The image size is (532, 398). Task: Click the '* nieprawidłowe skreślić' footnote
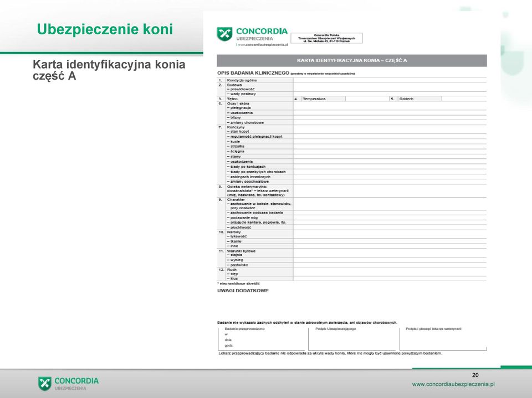[x=238, y=284]
